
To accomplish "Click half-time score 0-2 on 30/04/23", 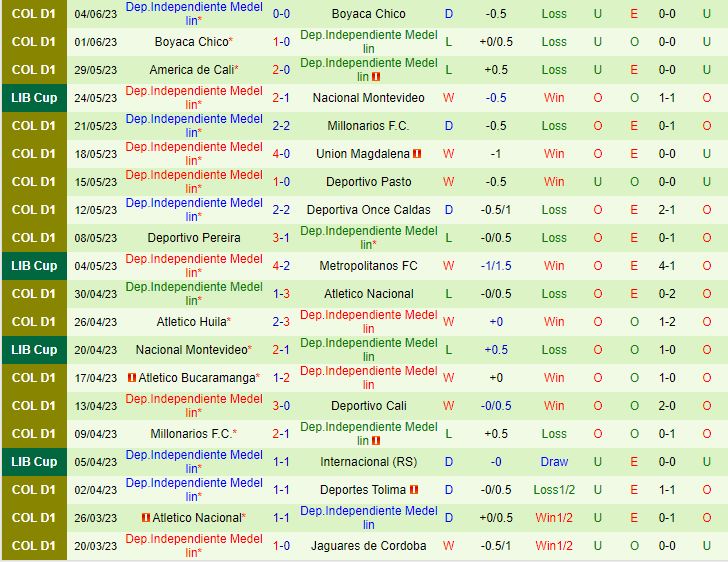I will coord(667,294).
